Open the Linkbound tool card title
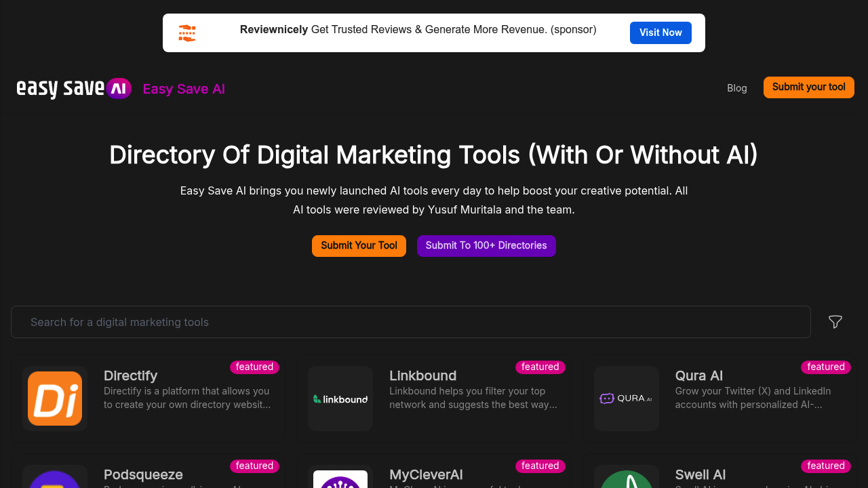The width and height of the screenshot is (868, 488). (x=422, y=375)
